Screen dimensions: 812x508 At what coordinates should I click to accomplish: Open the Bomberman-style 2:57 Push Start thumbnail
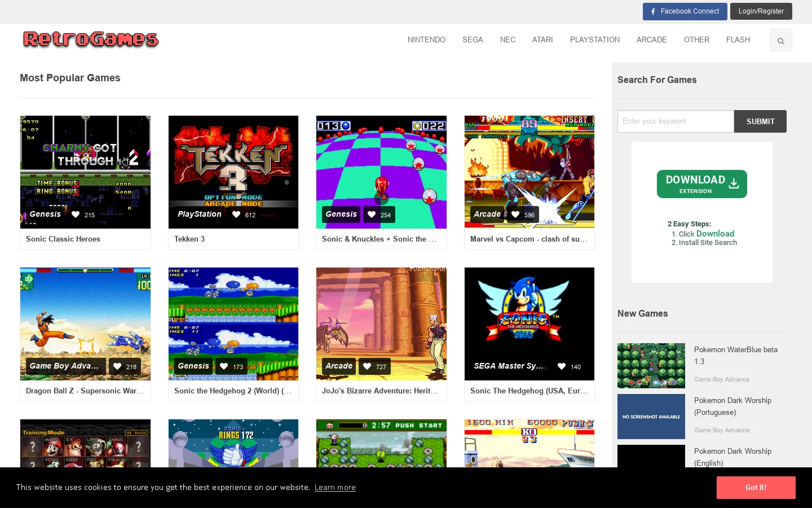click(381, 443)
